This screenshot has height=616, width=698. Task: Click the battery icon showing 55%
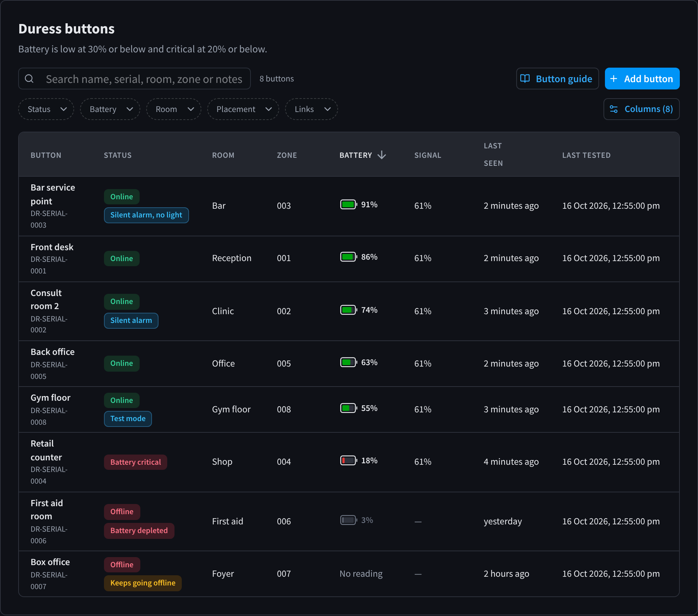click(349, 408)
